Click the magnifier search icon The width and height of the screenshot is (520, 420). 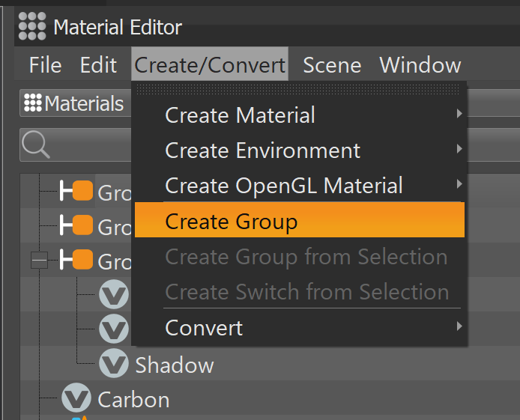pos(35,144)
